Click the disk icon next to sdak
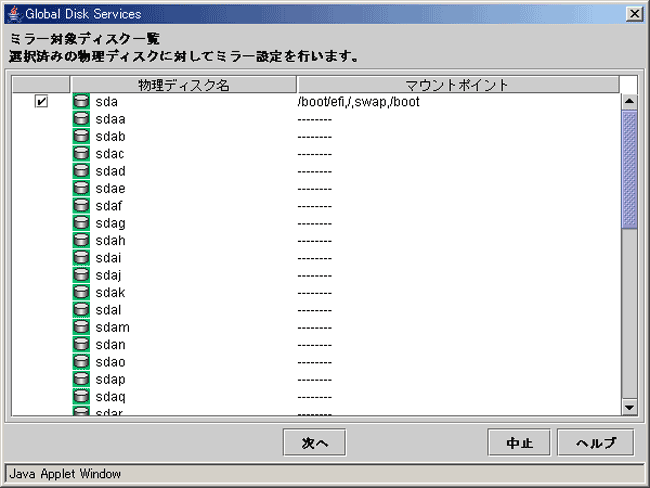650x488 pixels. [x=81, y=293]
